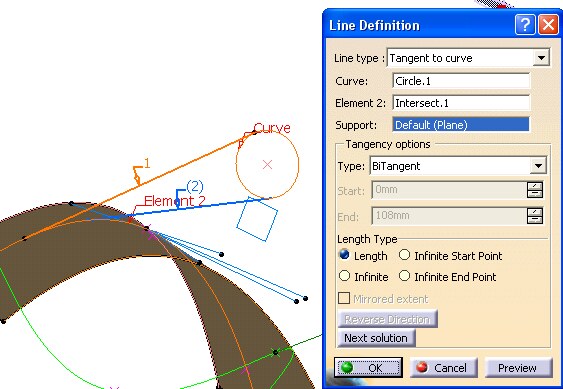
Task: Click the Start value field 0mm
Action: [x=449, y=189]
